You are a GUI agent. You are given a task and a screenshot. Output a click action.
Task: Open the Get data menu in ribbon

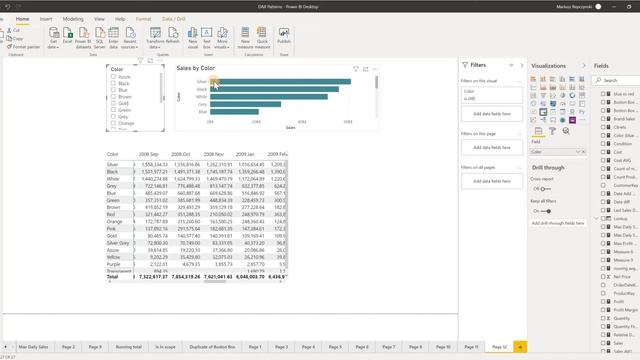pos(53,38)
